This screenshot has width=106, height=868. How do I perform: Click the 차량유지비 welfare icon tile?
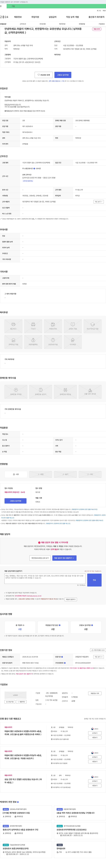coord(53,326)
